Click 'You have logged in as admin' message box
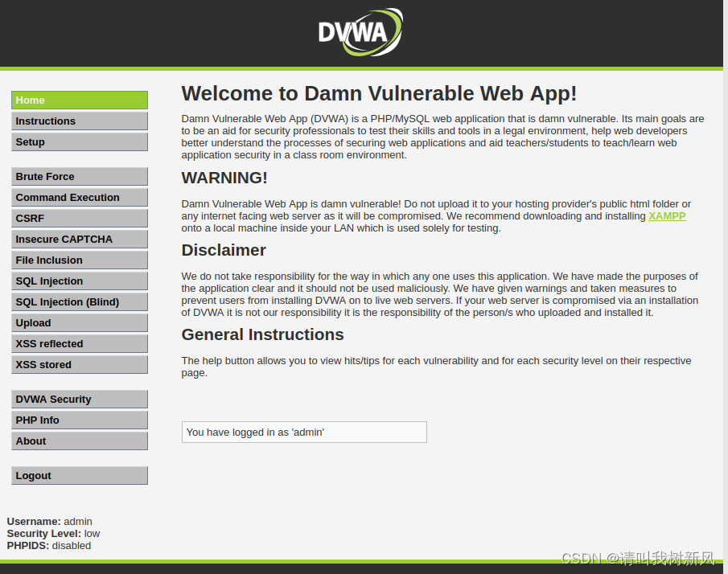Viewport: 728px width, 574px height. (x=304, y=432)
